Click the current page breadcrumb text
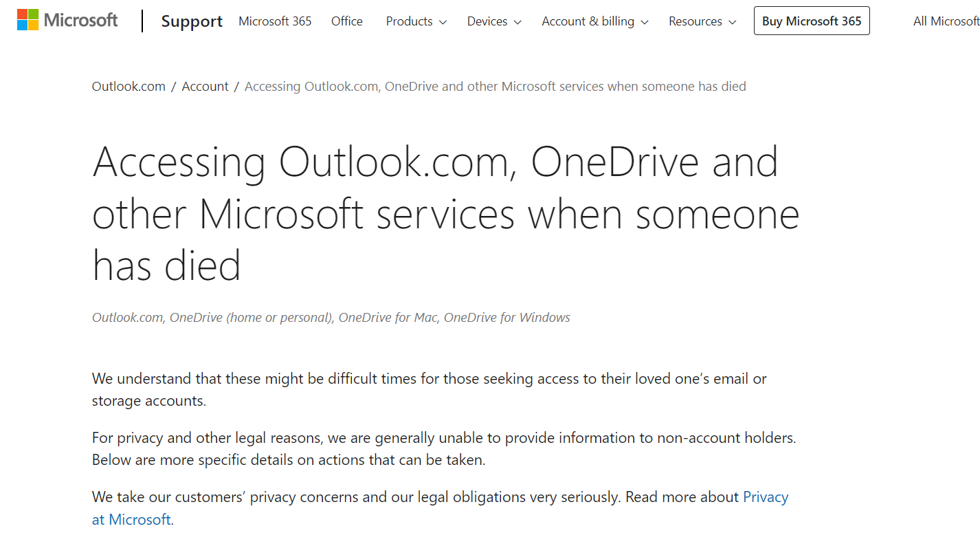The width and height of the screenshot is (980, 533). [495, 87]
